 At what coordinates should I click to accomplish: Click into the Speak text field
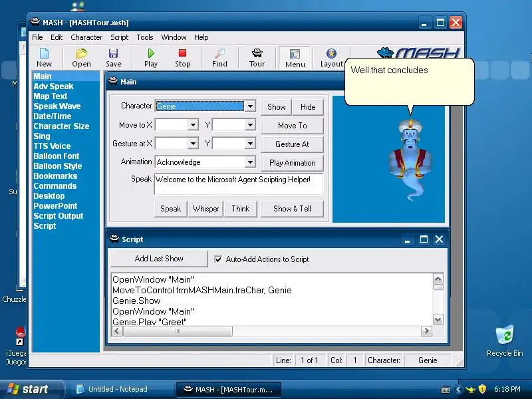tap(239, 184)
